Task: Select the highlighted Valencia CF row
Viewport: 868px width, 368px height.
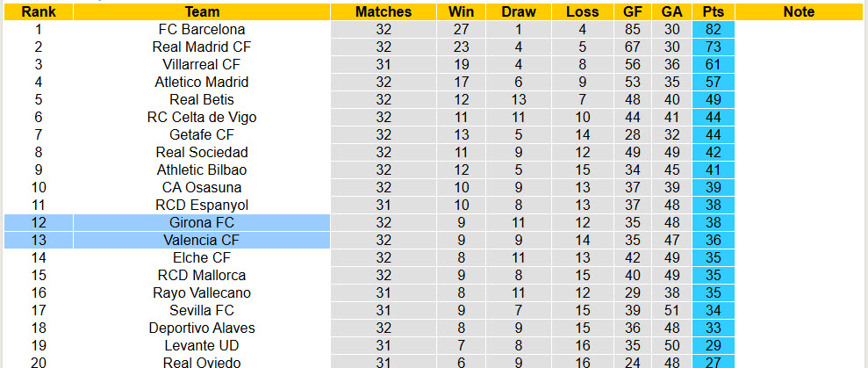Action: pyautogui.click(x=202, y=240)
